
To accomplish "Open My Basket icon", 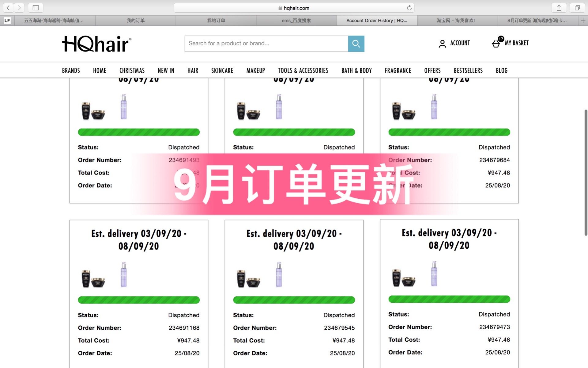I will coord(496,43).
